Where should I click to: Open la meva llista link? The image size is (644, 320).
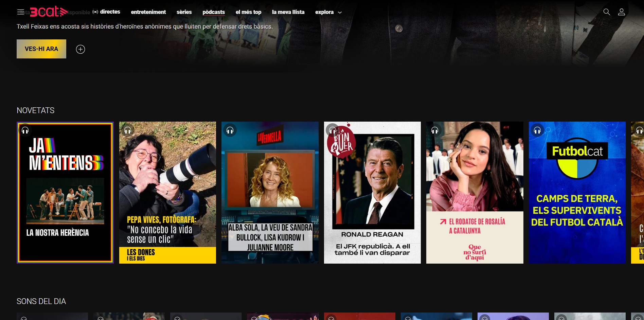[x=288, y=12]
